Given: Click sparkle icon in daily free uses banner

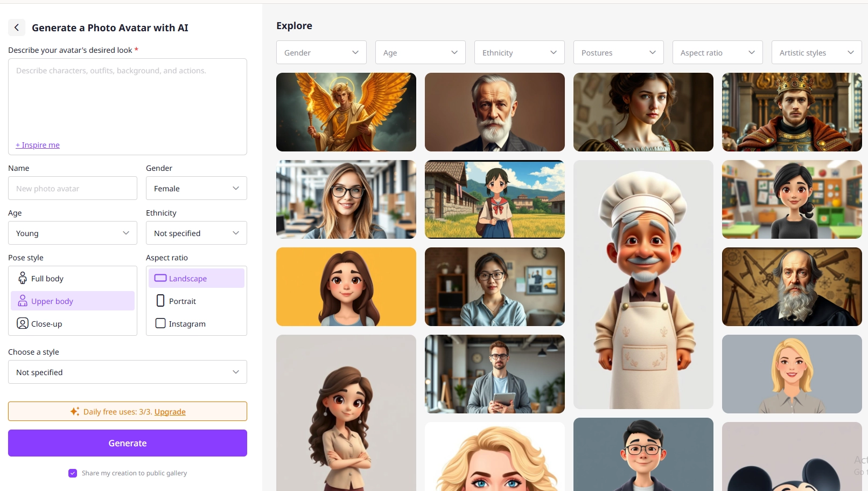Looking at the screenshot, I should pos(75,411).
